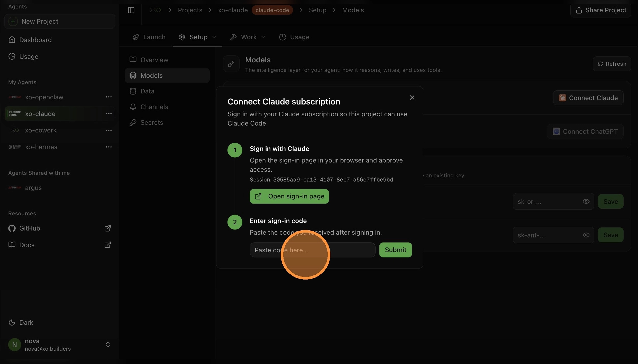Save the sk-or key
The image size is (638, 364).
(610, 202)
